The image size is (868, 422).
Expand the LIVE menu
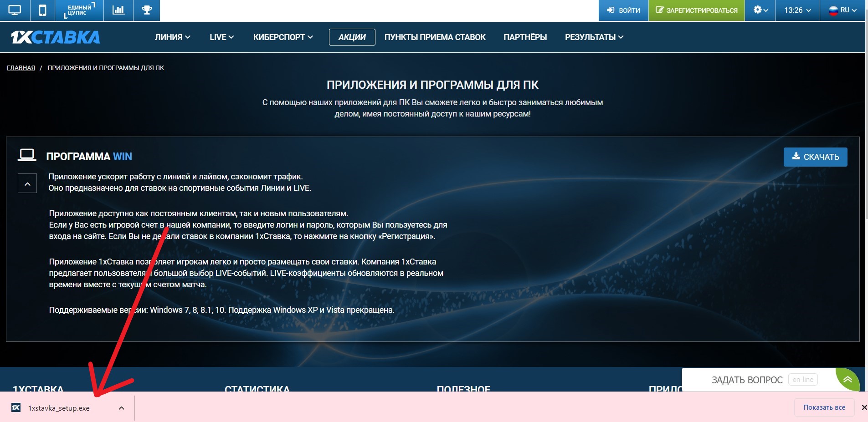pyautogui.click(x=221, y=37)
